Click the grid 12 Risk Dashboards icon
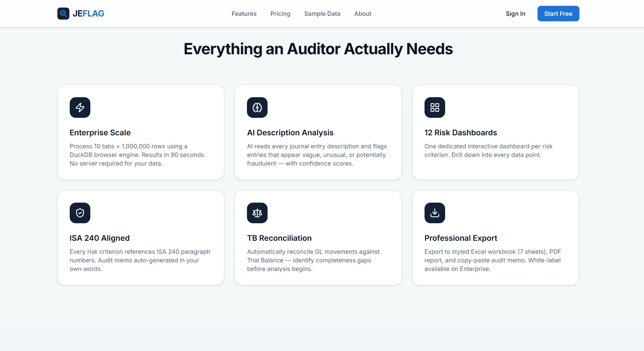 435,107
